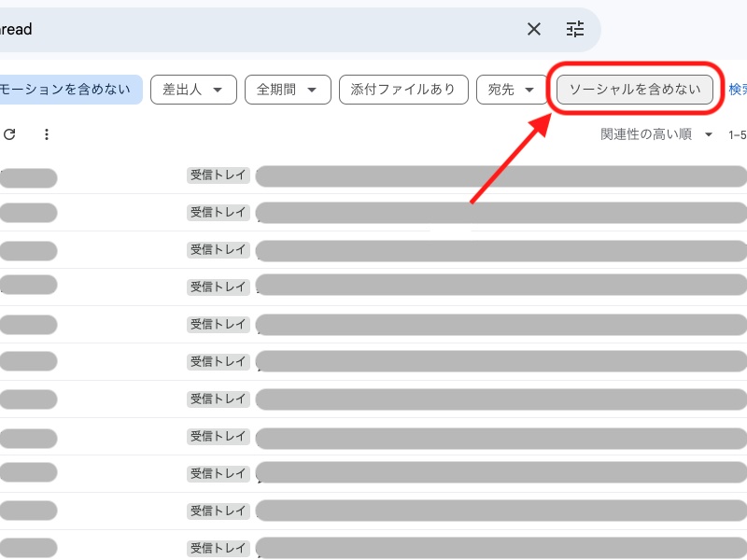This screenshot has width=747, height=560.
Task: Refresh the result list with the refresh icon
Action: pos(9,134)
